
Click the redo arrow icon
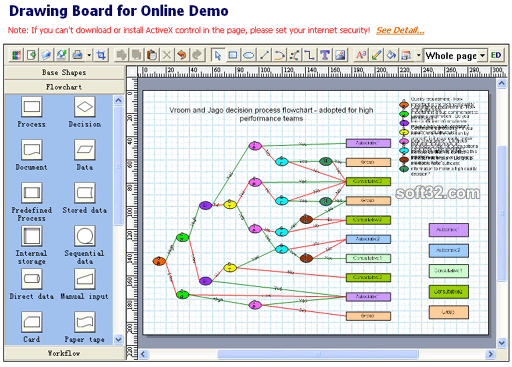point(197,55)
